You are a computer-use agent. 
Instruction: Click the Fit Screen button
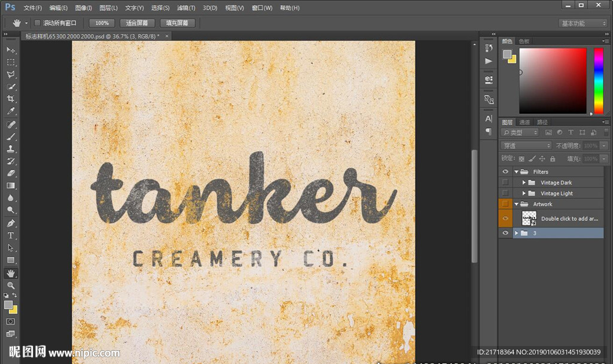click(137, 23)
